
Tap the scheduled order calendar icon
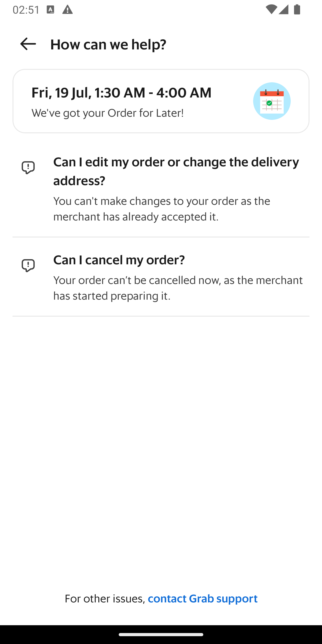point(271,101)
